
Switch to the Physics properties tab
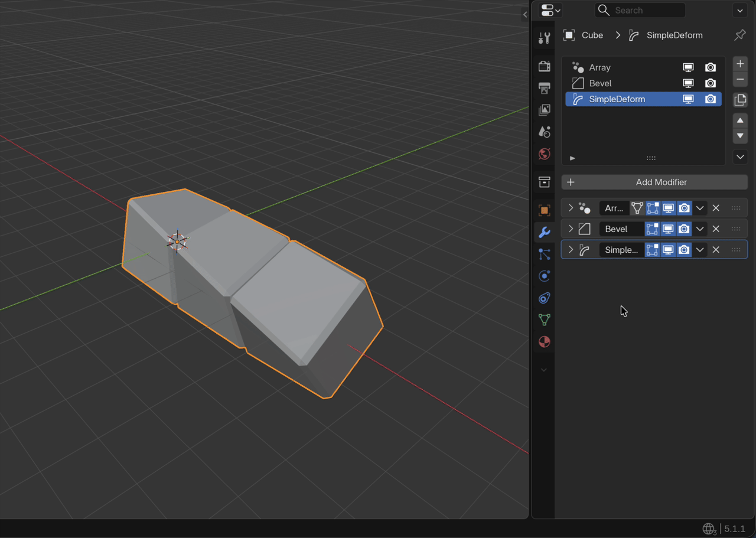544,276
